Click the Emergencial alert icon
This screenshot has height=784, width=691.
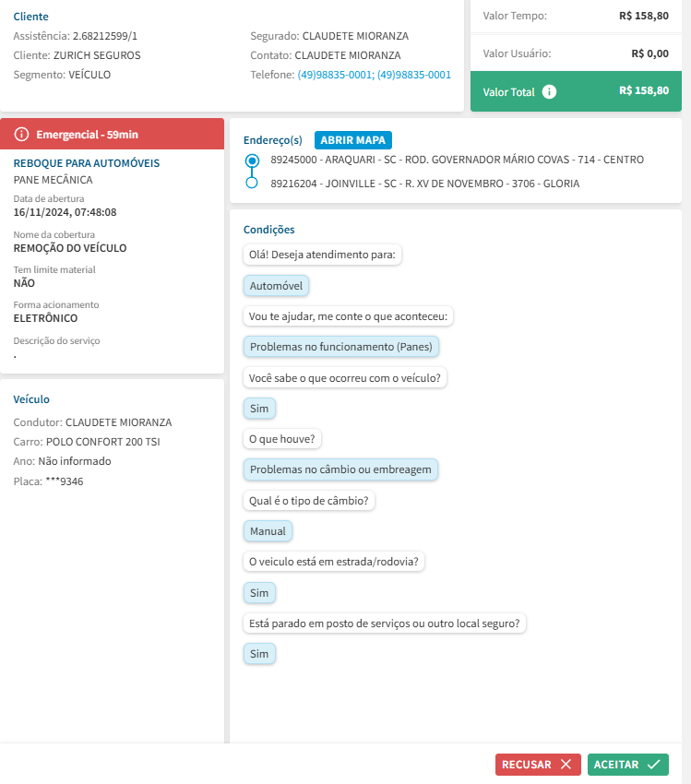22,135
